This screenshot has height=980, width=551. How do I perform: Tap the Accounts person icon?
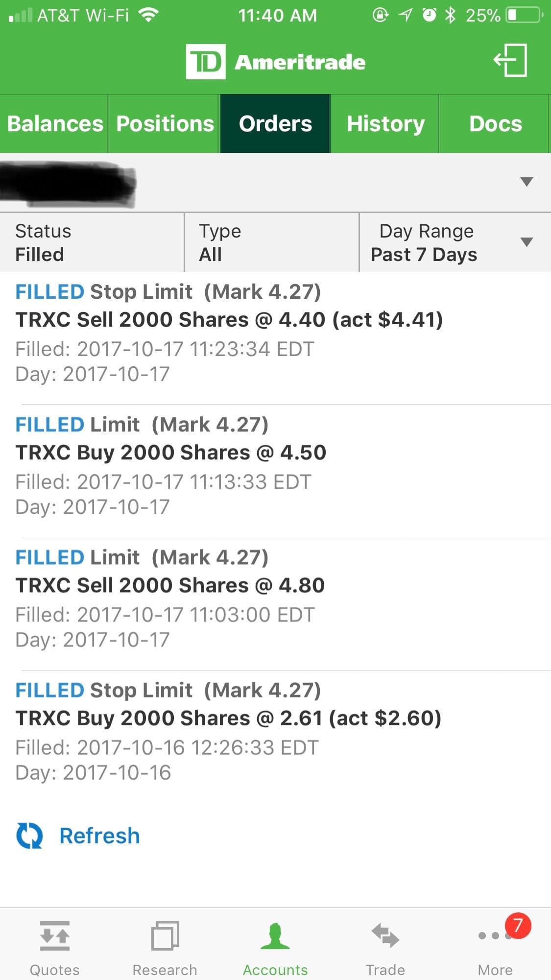tap(275, 935)
